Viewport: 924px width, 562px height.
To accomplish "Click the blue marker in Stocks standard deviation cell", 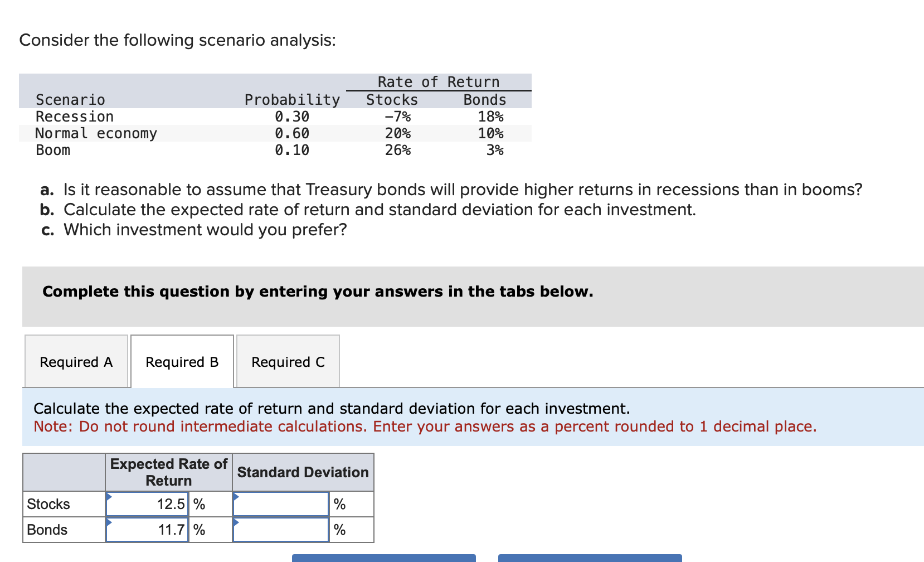I will 237,498.
